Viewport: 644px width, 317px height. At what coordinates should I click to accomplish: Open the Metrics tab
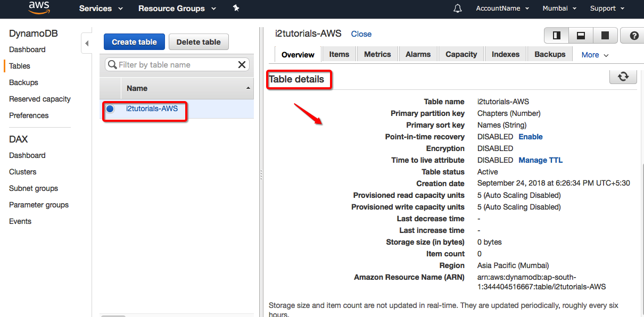tap(377, 54)
